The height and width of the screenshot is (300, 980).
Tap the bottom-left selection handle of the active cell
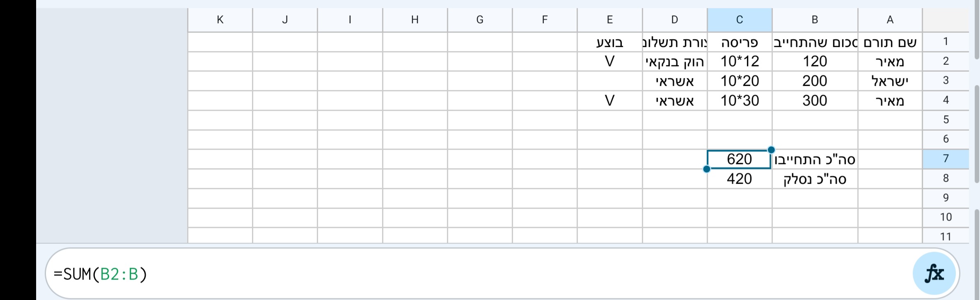click(707, 168)
